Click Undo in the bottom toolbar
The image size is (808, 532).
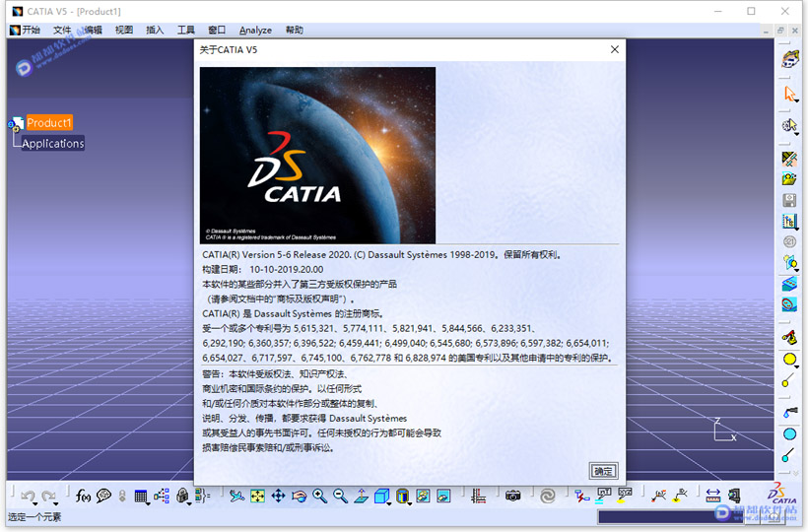[28, 496]
